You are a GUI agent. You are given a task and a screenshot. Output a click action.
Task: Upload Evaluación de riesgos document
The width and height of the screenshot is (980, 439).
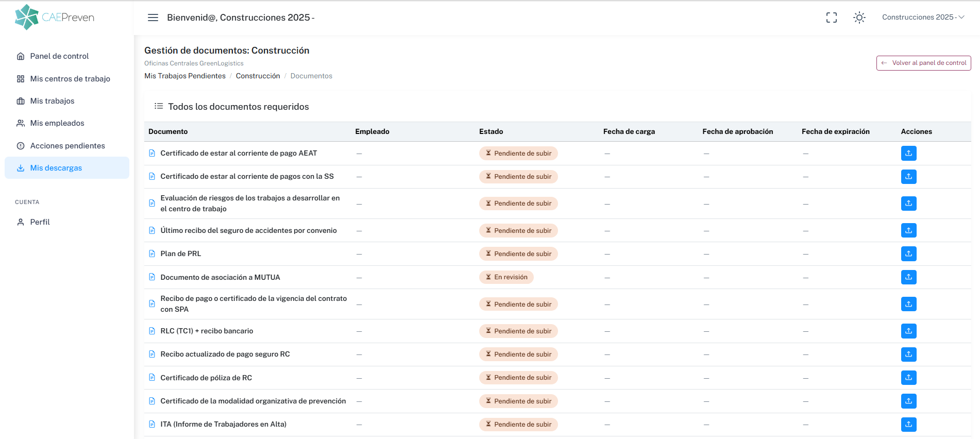pyautogui.click(x=908, y=204)
